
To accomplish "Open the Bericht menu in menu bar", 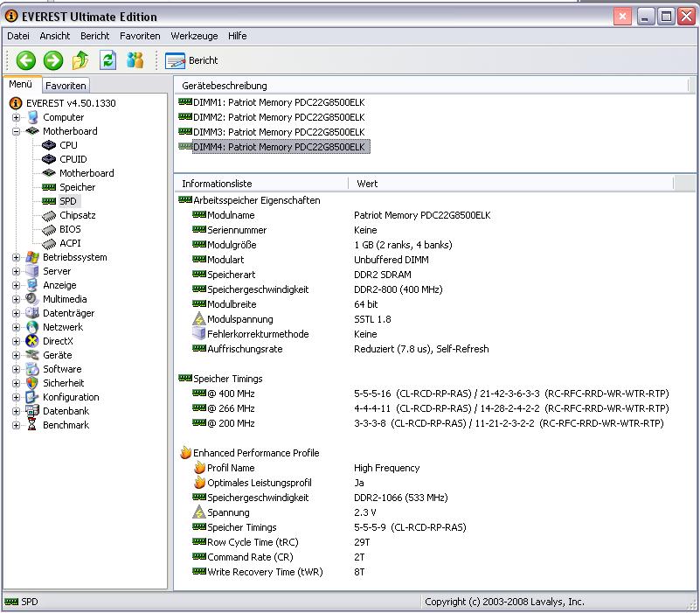I will point(94,36).
